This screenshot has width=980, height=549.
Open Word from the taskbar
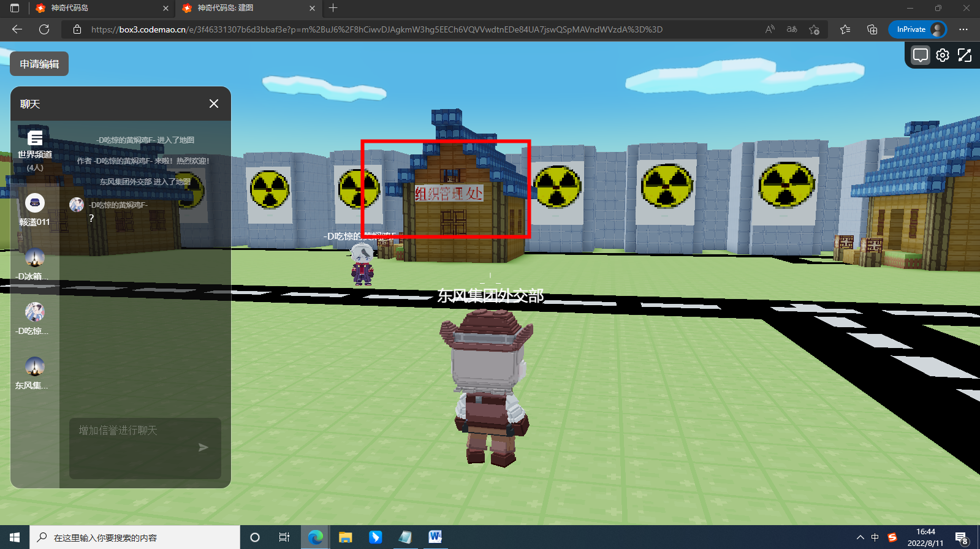435,537
